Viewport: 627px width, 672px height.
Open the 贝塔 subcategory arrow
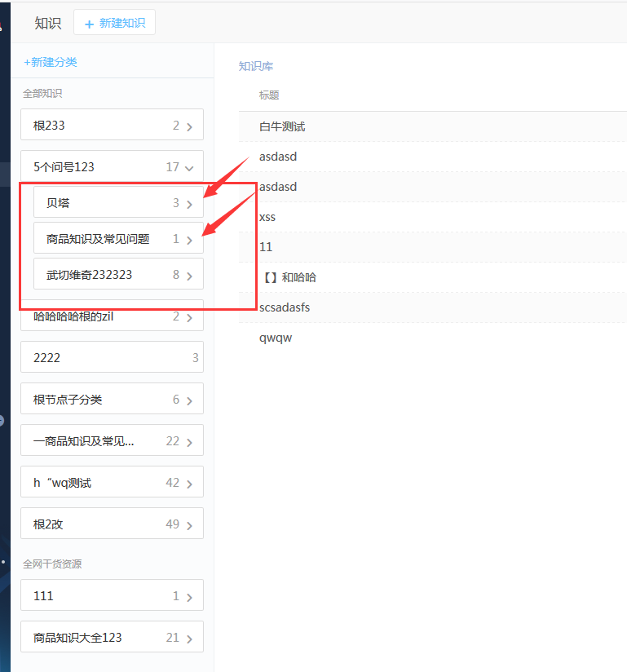(x=189, y=204)
